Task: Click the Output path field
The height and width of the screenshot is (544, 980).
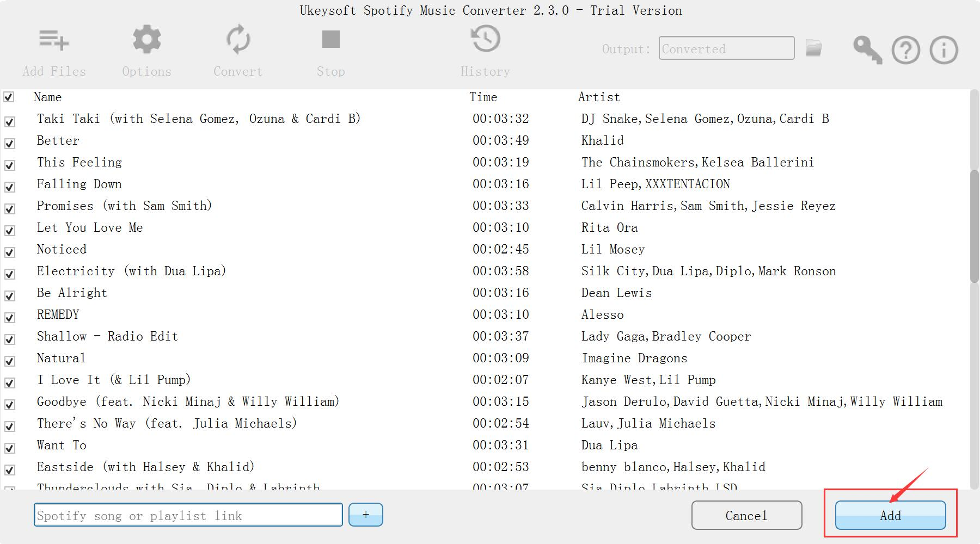Action: tap(726, 48)
